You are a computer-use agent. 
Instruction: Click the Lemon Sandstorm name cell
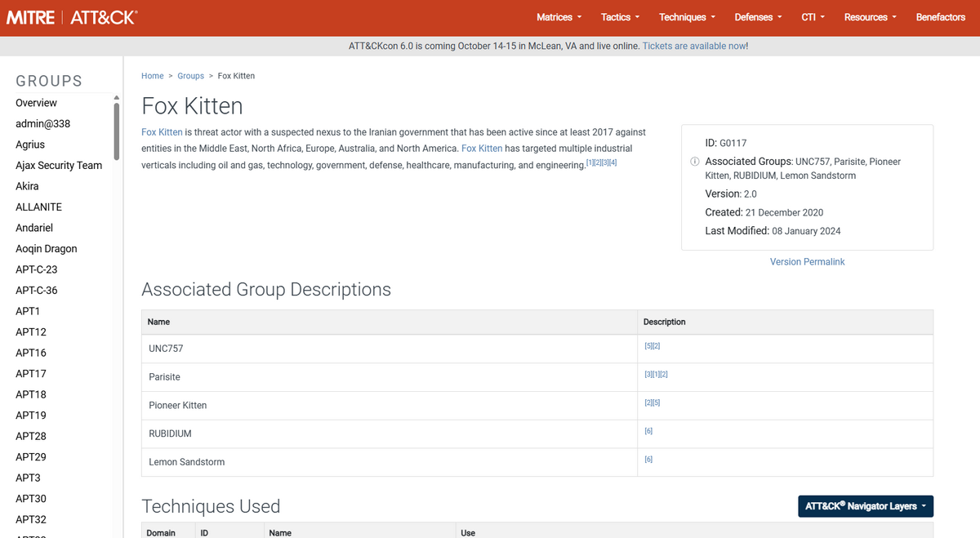389,462
